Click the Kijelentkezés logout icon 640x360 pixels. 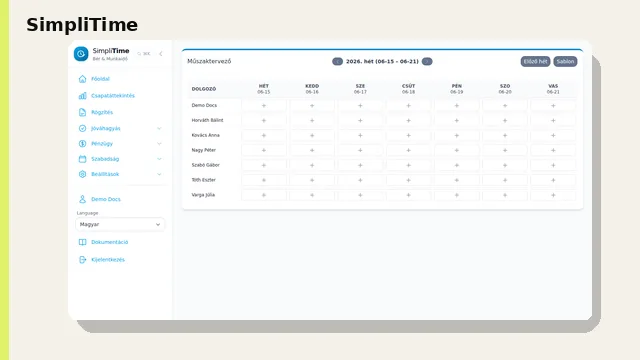pyautogui.click(x=82, y=260)
